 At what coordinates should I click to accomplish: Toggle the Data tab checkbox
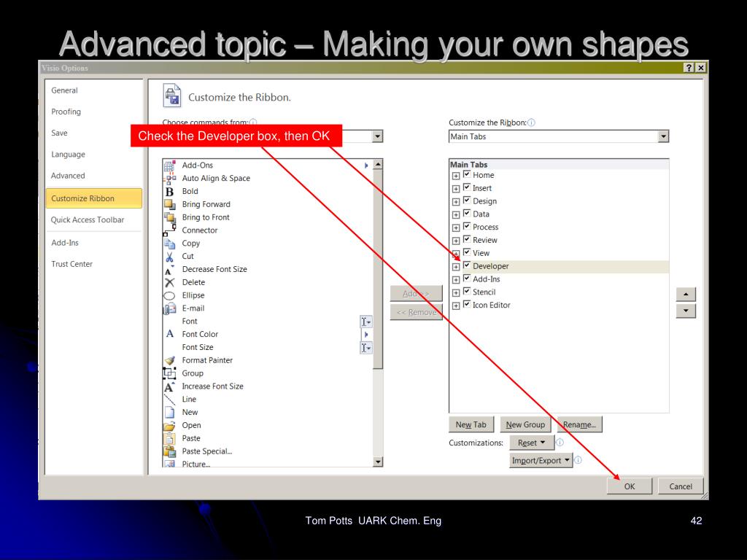[467, 214]
